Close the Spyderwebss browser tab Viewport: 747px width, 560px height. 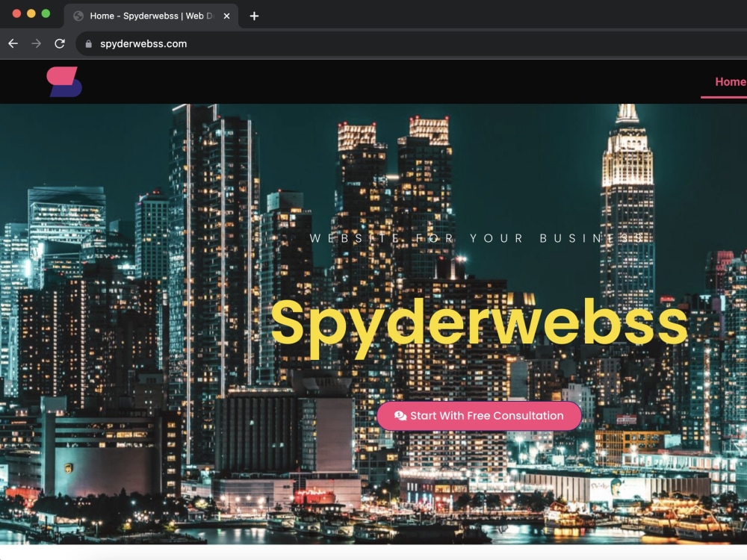(228, 15)
